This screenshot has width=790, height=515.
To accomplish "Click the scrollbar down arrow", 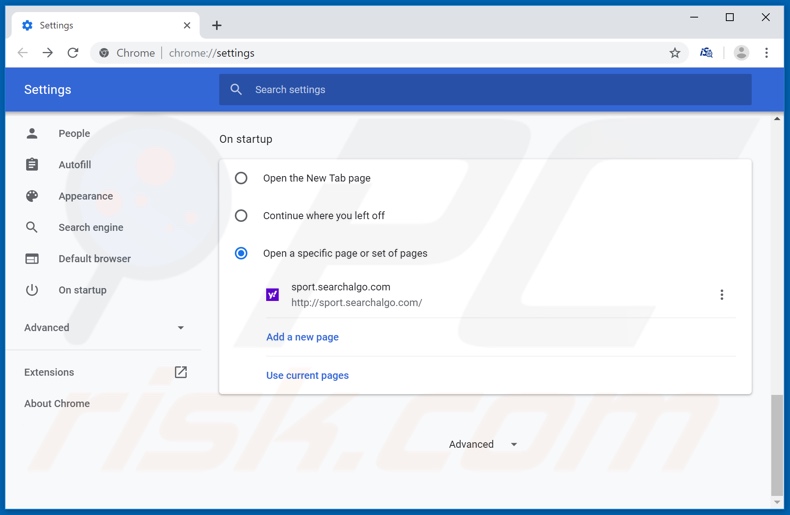I will tap(776, 502).
